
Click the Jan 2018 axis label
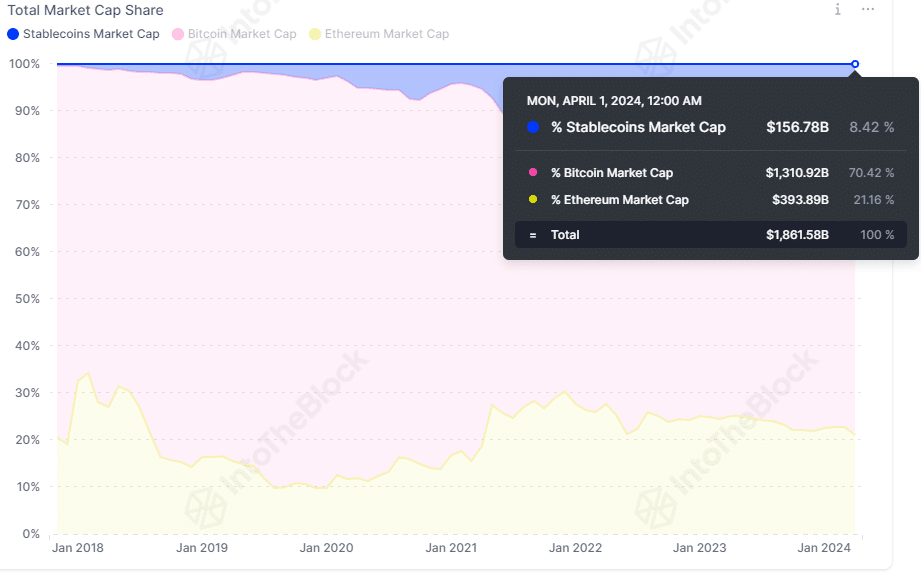click(78, 548)
